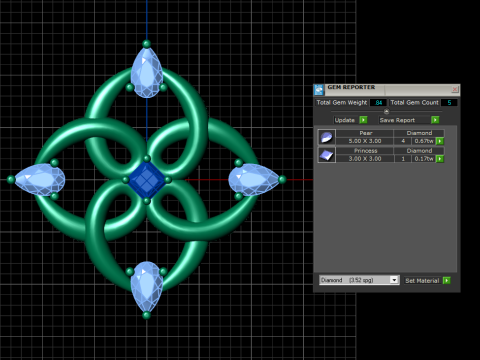This screenshot has width=480, height=360.
Task: Select the top pear-shaped gem
Action: point(147,73)
